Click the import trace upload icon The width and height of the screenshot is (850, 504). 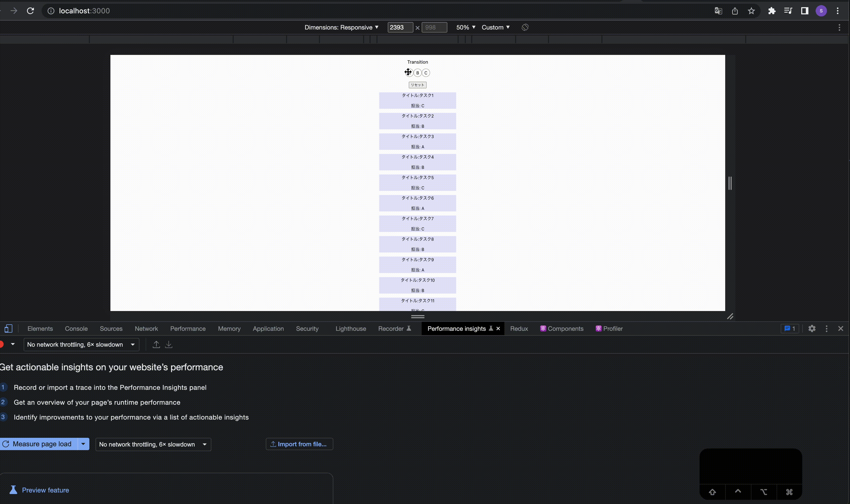pos(156,344)
